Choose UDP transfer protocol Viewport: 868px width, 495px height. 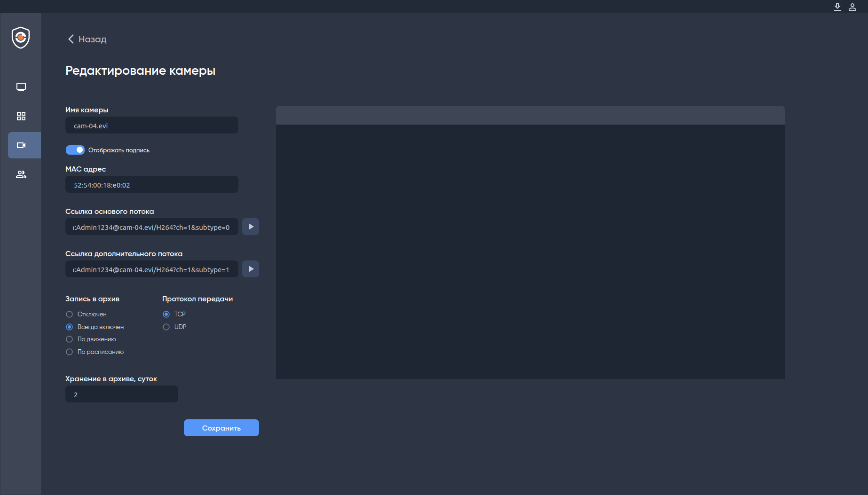pyautogui.click(x=166, y=327)
